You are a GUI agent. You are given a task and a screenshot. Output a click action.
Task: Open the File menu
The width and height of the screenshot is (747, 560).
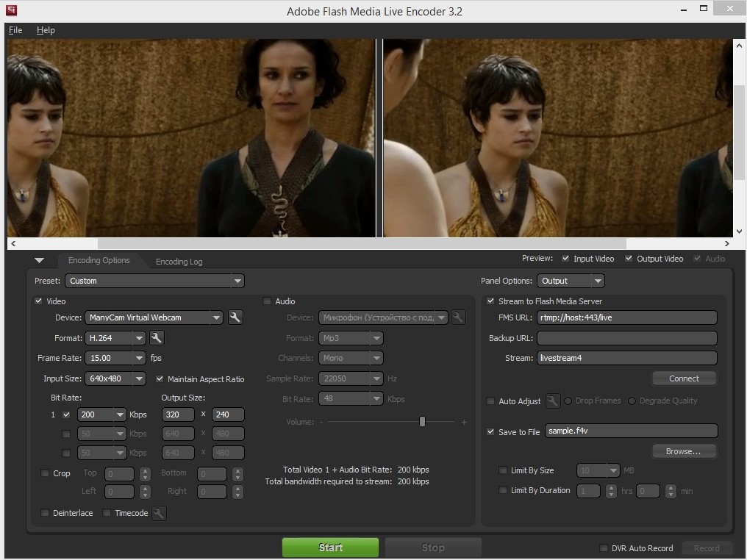(15, 30)
